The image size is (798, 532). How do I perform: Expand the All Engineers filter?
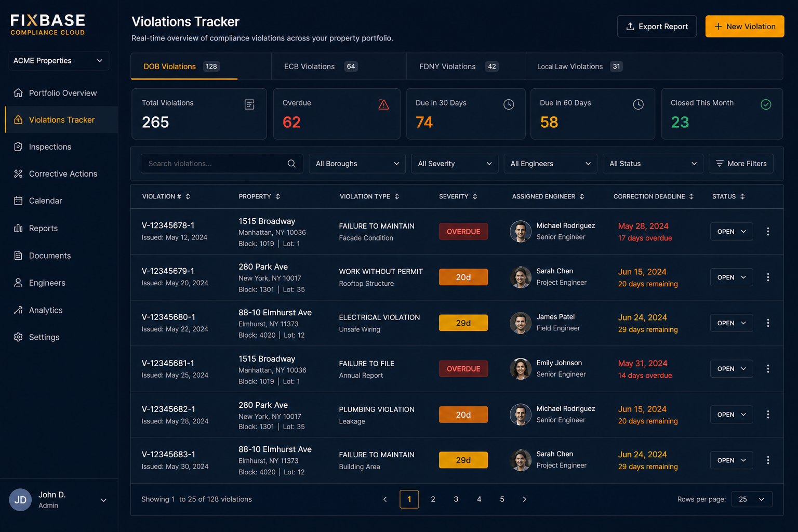click(550, 164)
